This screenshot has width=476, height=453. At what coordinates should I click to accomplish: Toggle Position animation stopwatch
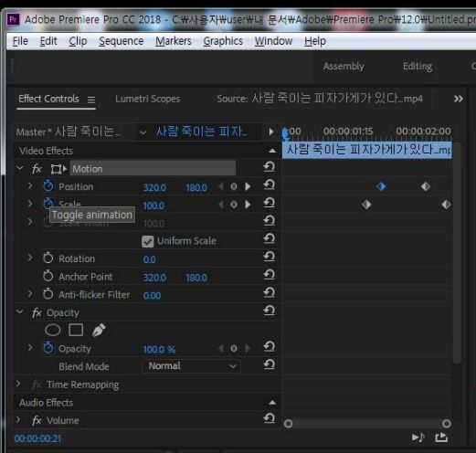(x=48, y=186)
